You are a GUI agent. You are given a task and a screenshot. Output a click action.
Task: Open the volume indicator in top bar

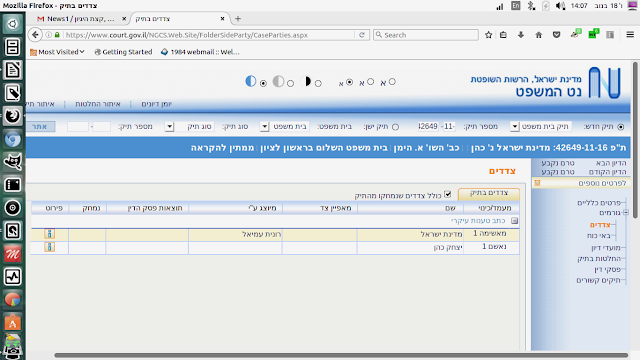click(560, 6)
